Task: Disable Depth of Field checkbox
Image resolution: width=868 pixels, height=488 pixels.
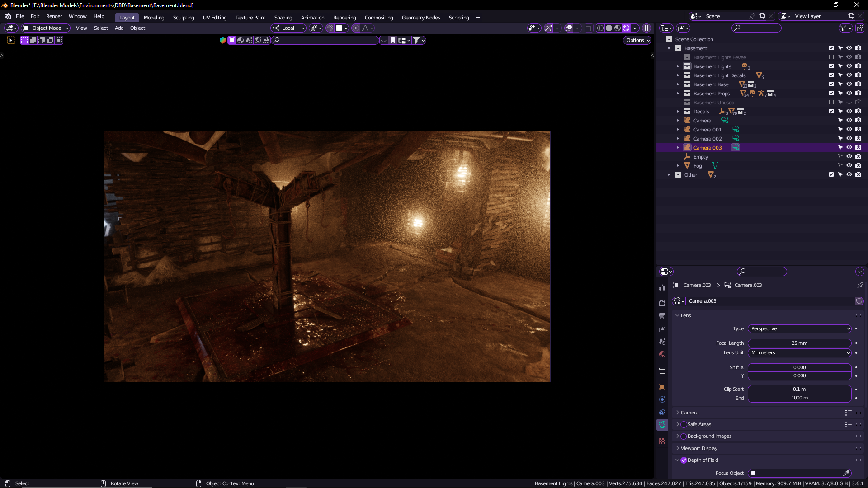Action: pos(684,460)
